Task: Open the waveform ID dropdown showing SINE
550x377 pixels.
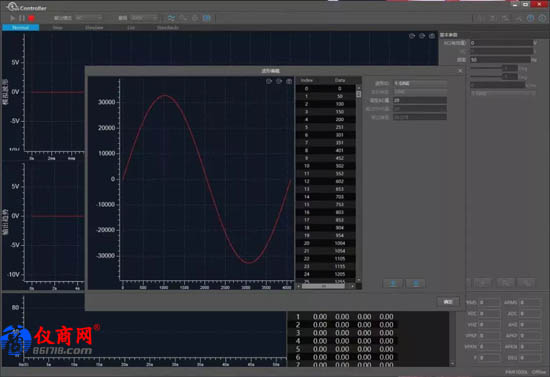Action: 420,83
